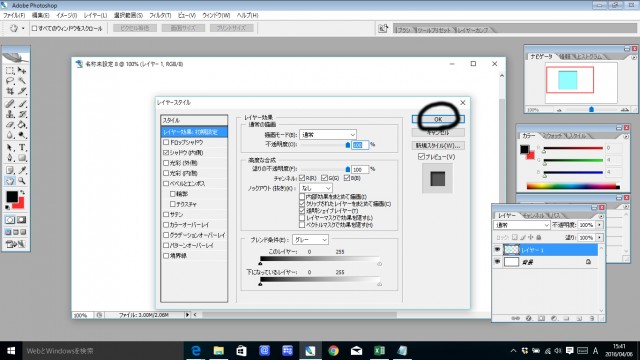Enable the ドロップシャドウ effect checkbox
The image size is (640, 360).
166,142
